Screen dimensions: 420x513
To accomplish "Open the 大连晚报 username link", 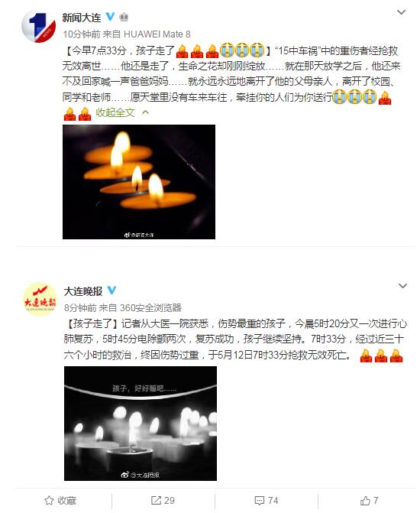I will click(83, 291).
